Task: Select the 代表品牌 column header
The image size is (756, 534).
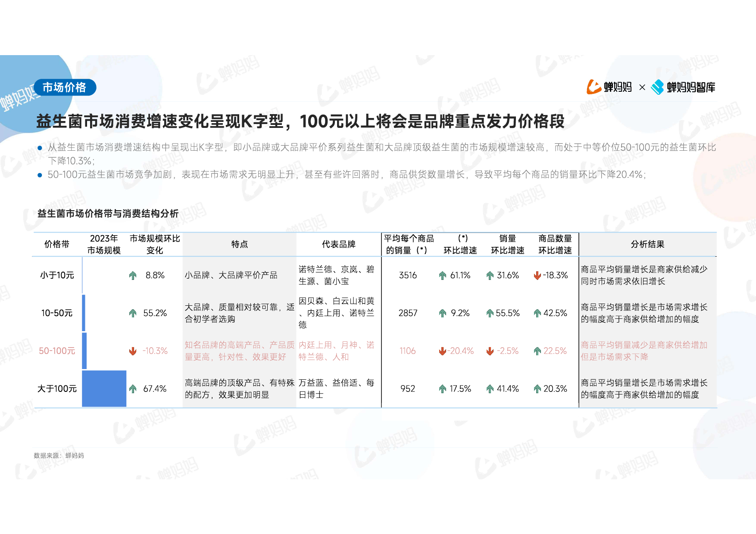Action: pos(338,244)
